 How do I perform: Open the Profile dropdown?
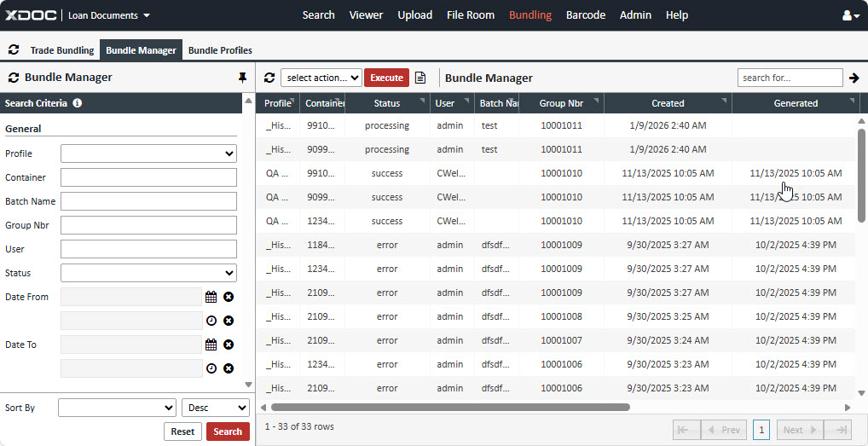[x=148, y=153]
